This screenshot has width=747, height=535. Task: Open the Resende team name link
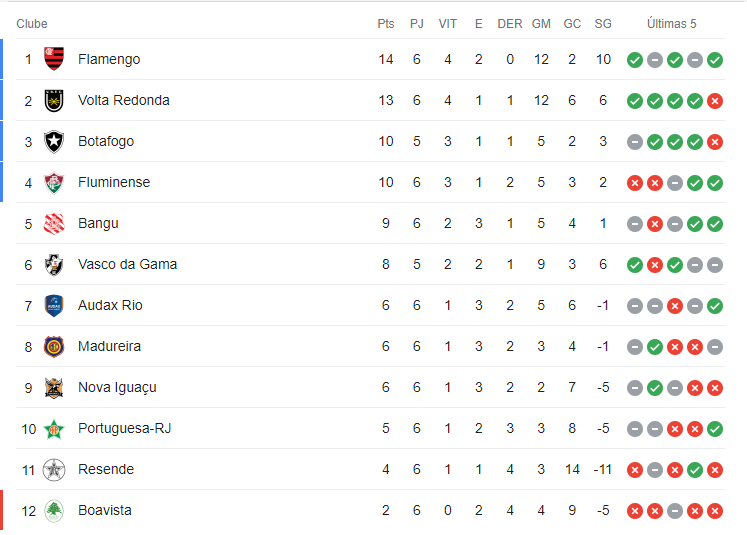106,469
